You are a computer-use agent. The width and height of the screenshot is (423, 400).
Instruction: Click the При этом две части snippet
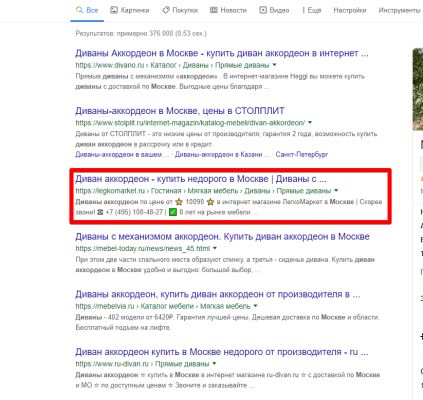click(225, 264)
